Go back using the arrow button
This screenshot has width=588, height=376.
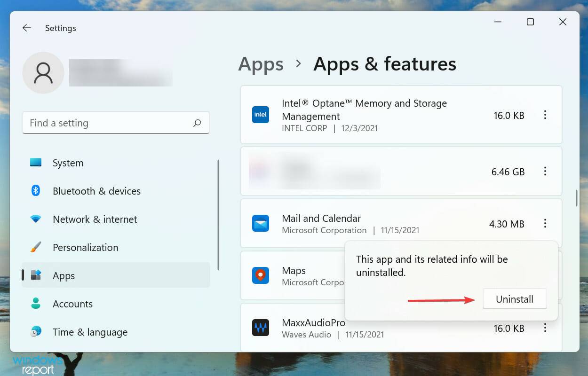pyautogui.click(x=26, y=28)
